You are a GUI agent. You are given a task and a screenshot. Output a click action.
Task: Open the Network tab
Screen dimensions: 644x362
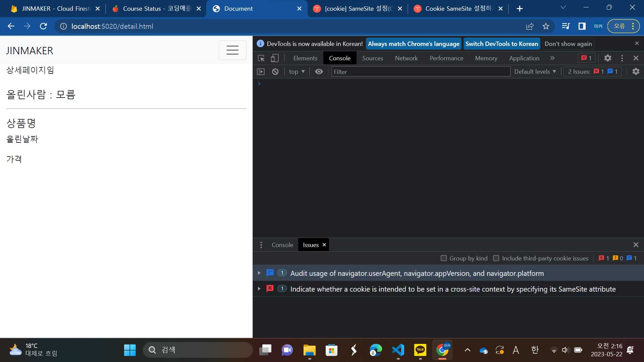click(406, 58)
